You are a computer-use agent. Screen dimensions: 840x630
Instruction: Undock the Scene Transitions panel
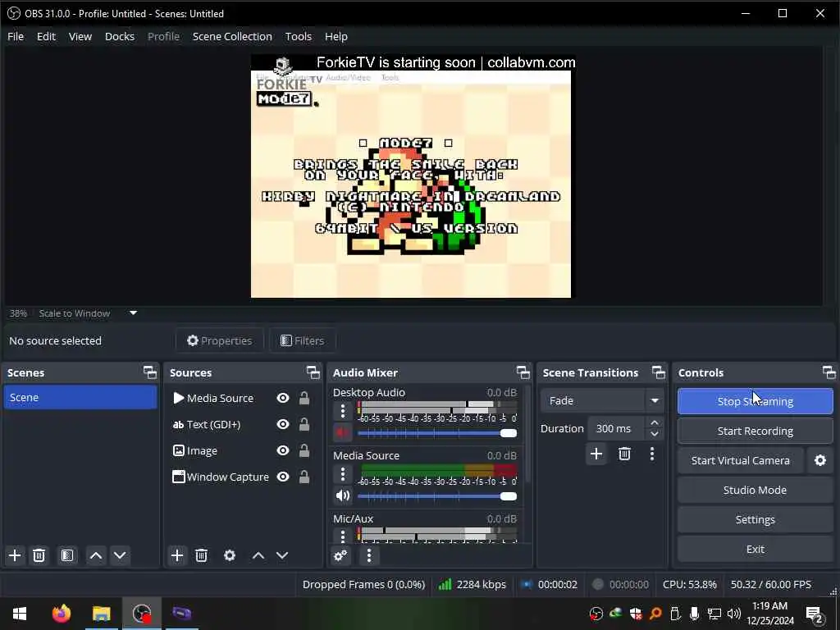pyautogui.click(x=659, y=372)
